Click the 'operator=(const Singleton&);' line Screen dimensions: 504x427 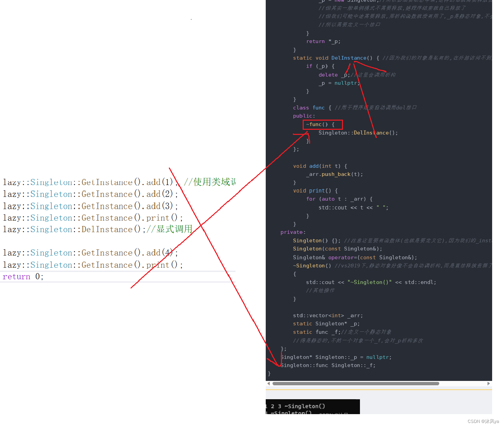pyautogui.click(x=355, y=258)
